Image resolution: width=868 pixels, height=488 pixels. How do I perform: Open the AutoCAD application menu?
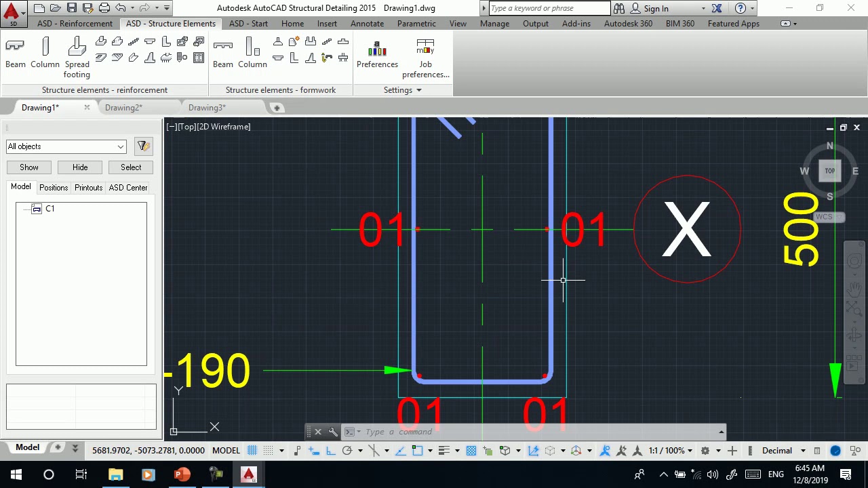[13, 13]
